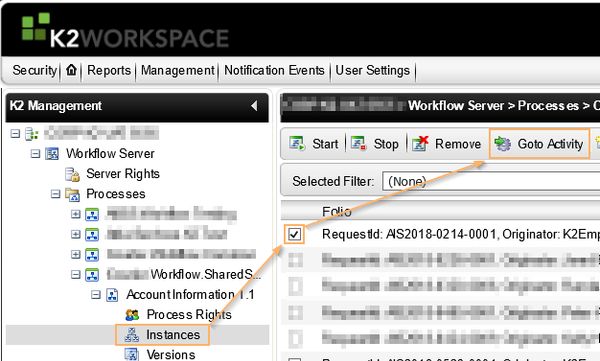The image size is (600, 361).
Task: Collapse the Workflow Server node
Action: [x=35, y=154]
